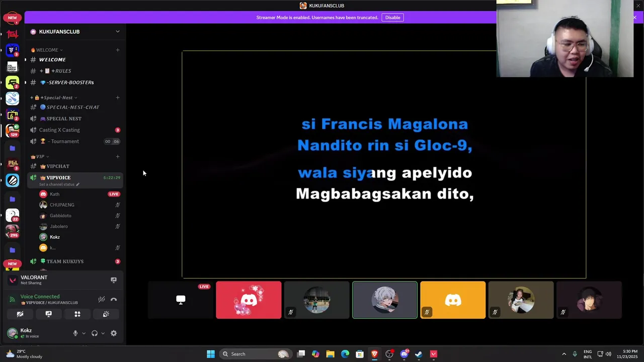This screenshot has height=362, width=644.
Task: Open User Settings gear
Action: click(x=114, y=333)
